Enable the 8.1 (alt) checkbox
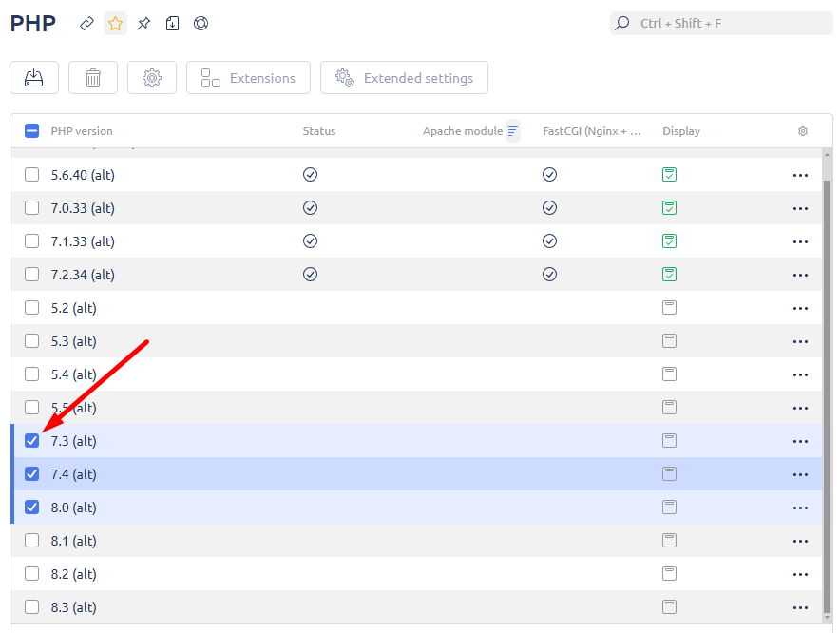Viewport: 840px width, 633px height. click(31, 540)
